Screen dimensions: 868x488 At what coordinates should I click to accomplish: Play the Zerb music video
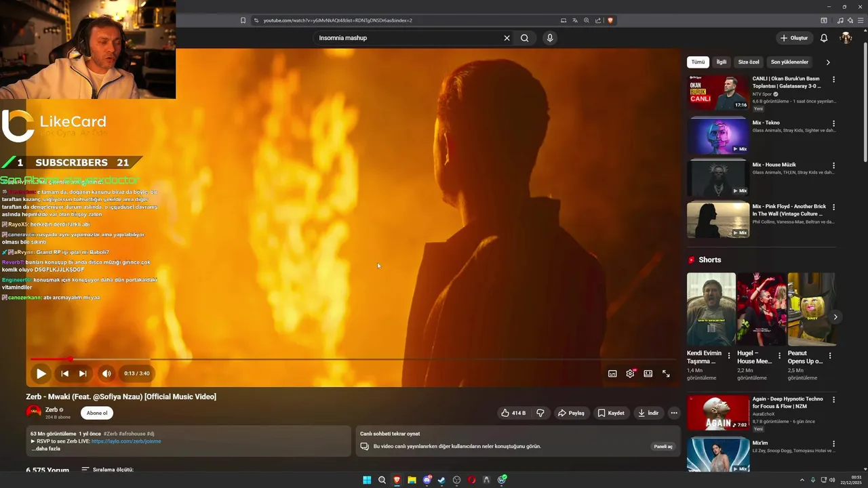(41, 373)
